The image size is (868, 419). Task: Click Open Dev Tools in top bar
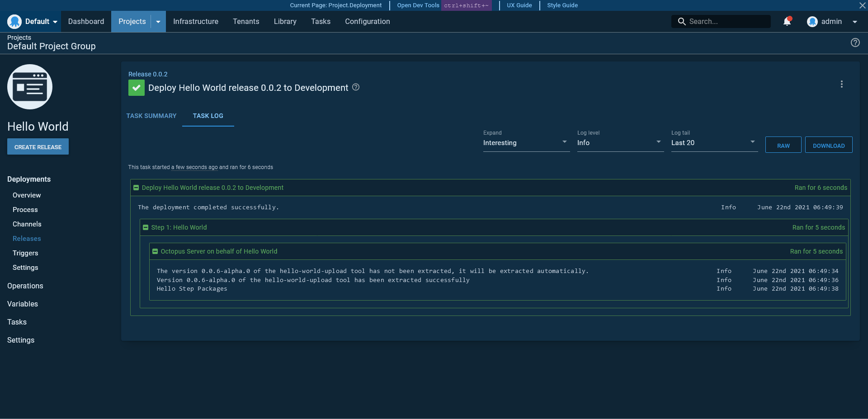[x=418, y=5]
